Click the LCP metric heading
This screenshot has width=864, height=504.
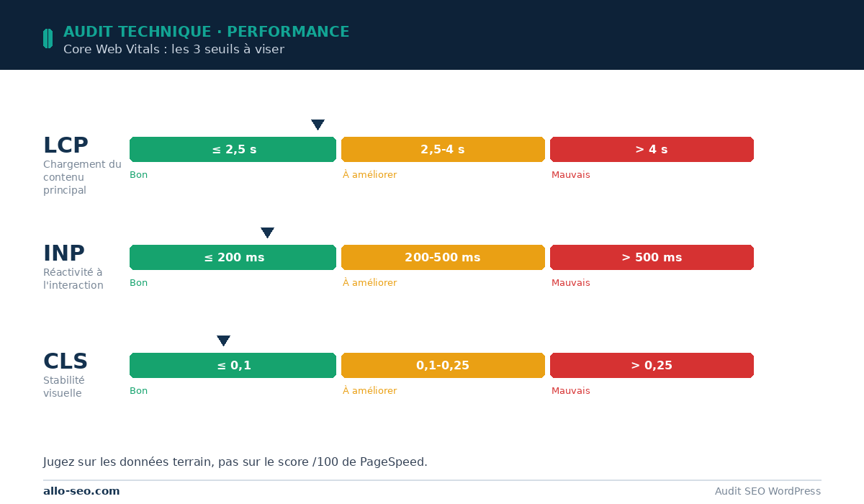66,145
